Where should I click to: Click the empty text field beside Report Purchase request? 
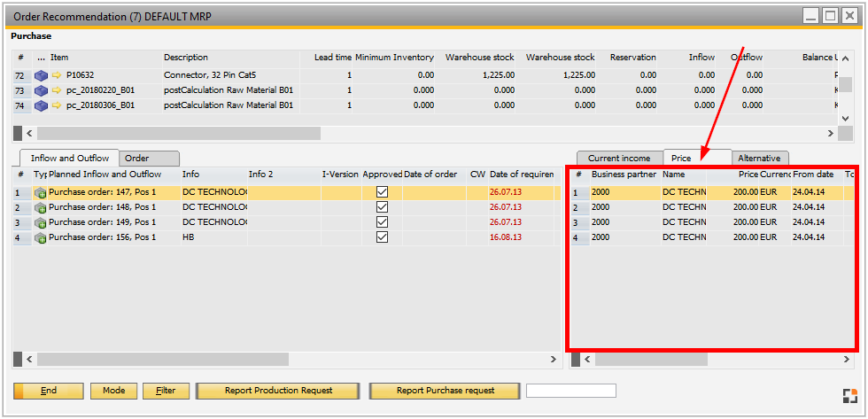571,391
